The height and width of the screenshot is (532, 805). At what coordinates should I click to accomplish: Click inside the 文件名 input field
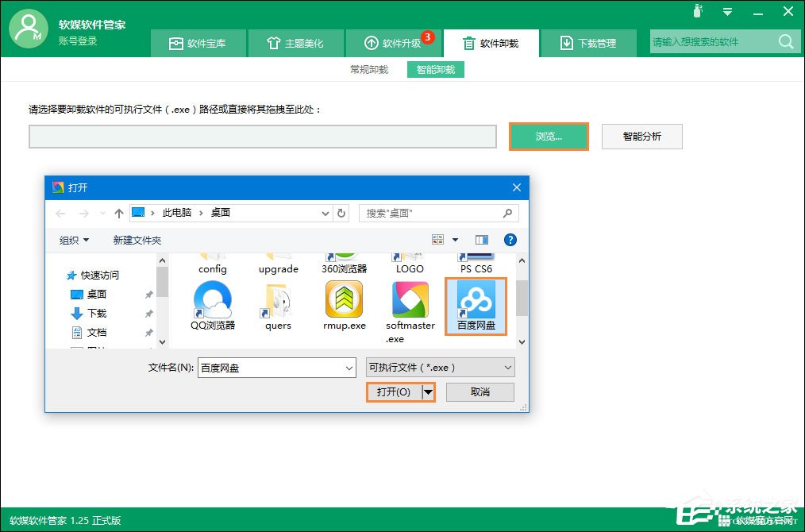pyautogui.click(x=270, y=367)
